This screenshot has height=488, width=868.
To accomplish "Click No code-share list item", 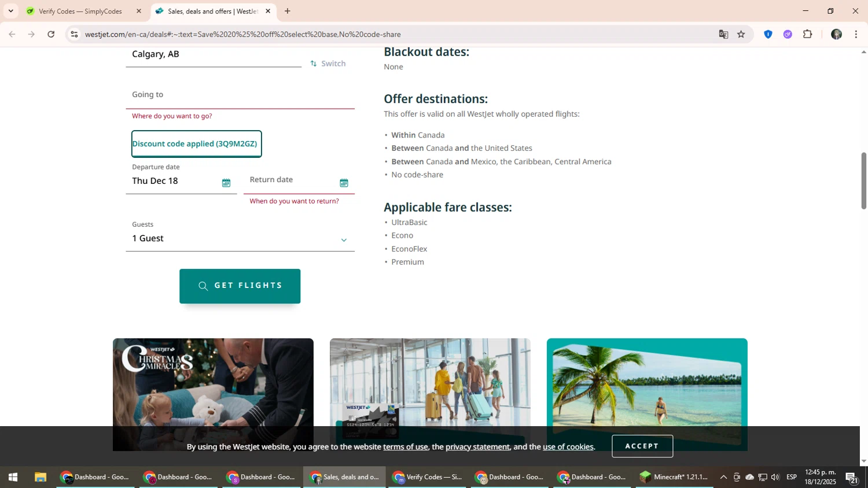I will (x=417, y=175).
